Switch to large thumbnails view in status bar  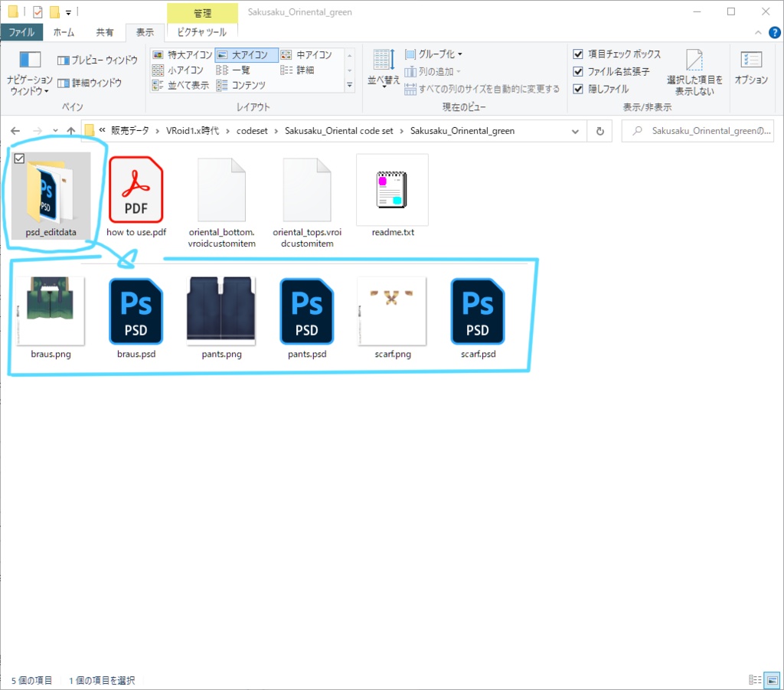(772, 680)
